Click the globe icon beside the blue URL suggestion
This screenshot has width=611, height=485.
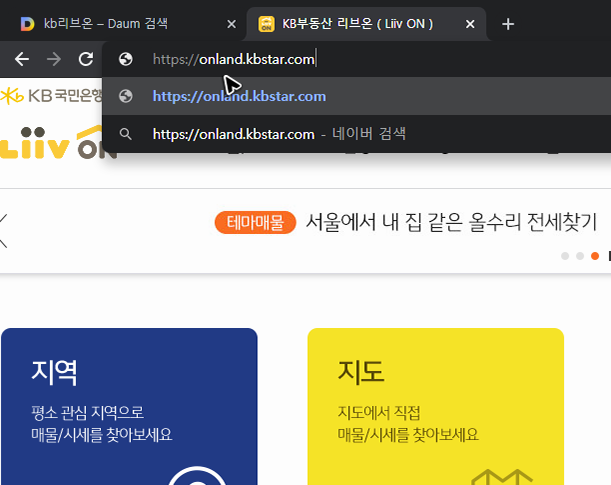pyautogui.click(x=125, y=96)
